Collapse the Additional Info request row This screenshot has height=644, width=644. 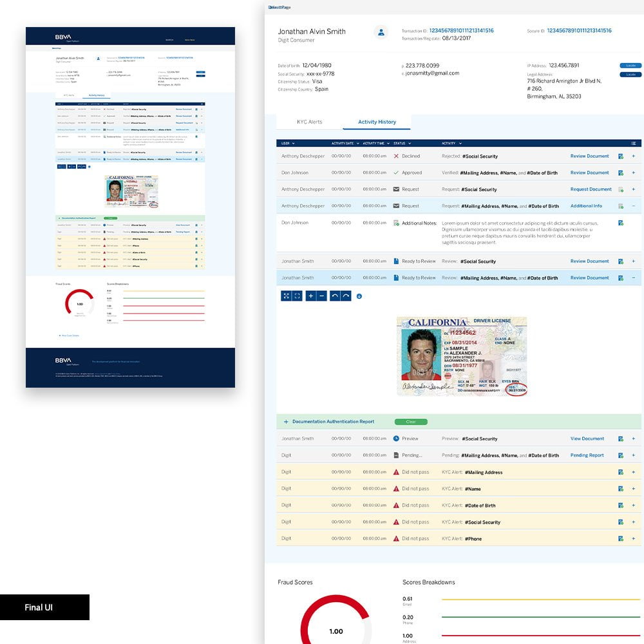(633, 206)
